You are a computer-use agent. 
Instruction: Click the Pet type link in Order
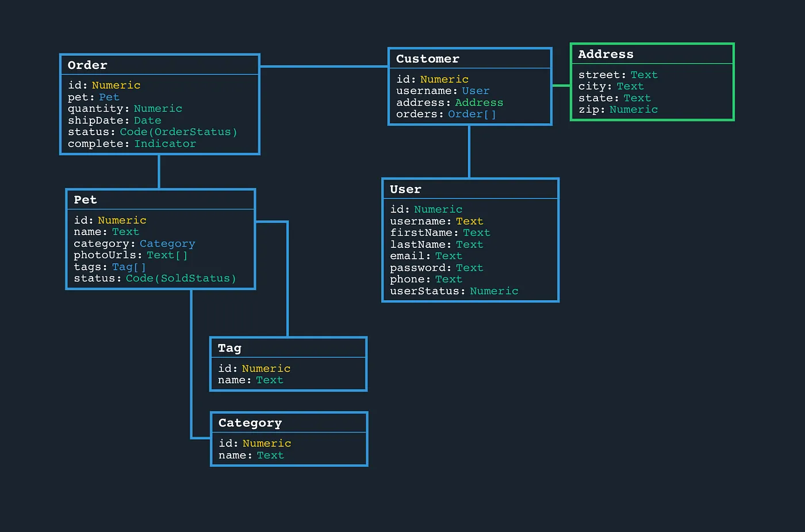click(x=109, y=97)
